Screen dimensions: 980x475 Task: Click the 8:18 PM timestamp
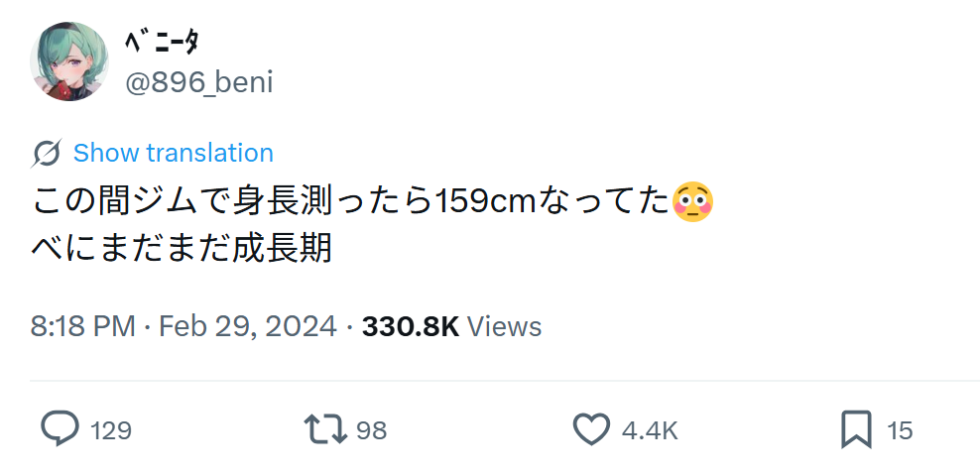click(x=82, y=326)
